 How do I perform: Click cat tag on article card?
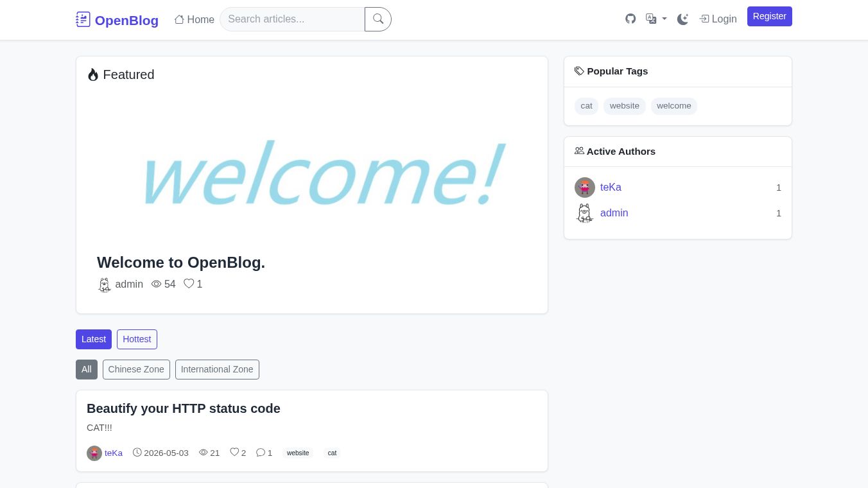[332, 453]
